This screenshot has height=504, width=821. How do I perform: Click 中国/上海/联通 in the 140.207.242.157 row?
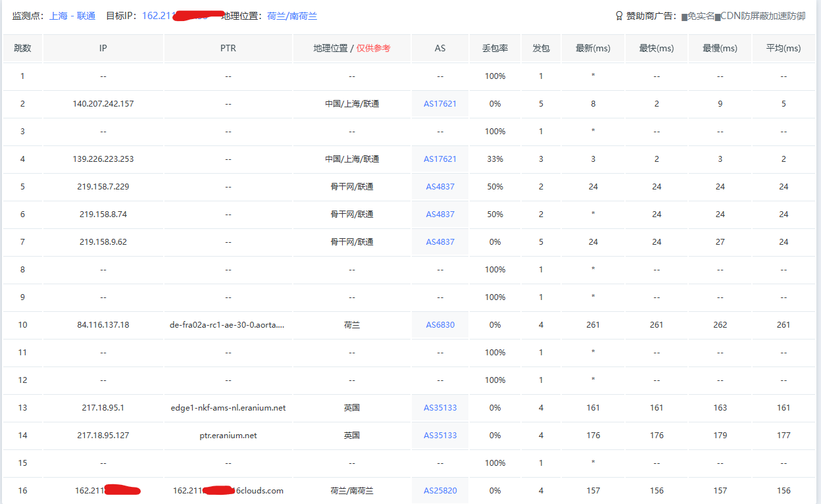[x=352, y=104]
